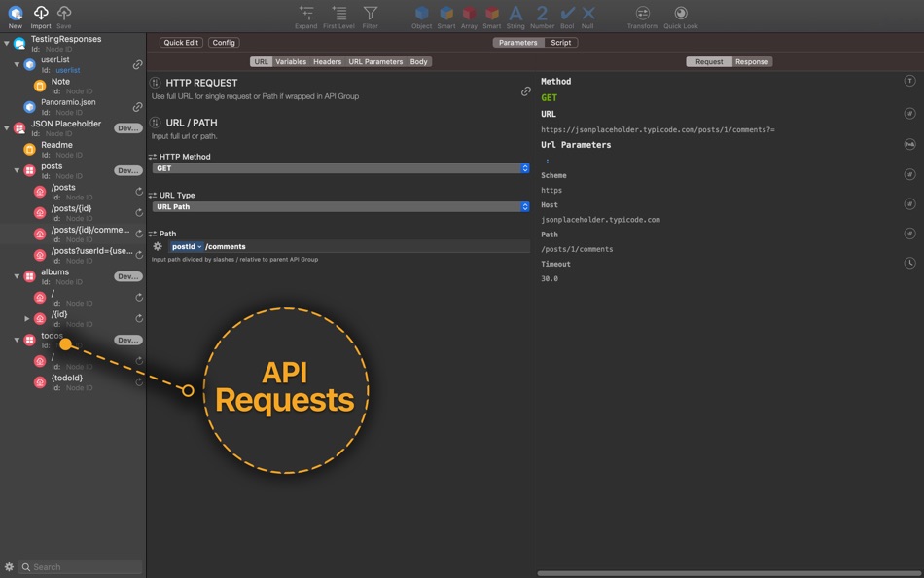The height and width of the screenshot is (578, 924).
Task: Toggle view to Response
Action: [x=751, y=62]
